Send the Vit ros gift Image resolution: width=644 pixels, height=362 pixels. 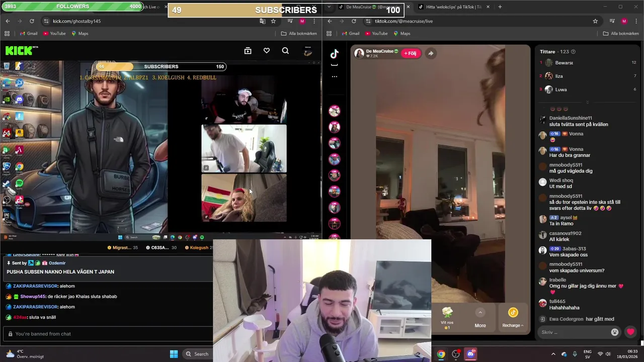(447, 318)
